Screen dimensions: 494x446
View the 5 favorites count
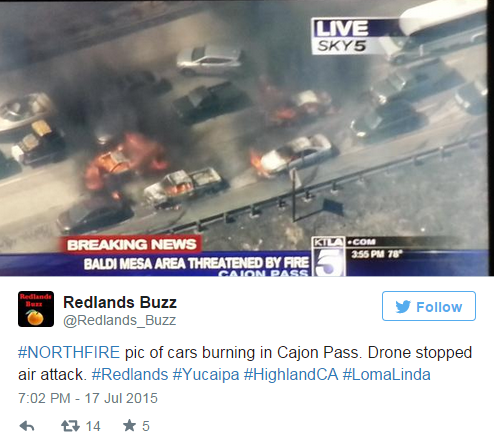point(146,426)
